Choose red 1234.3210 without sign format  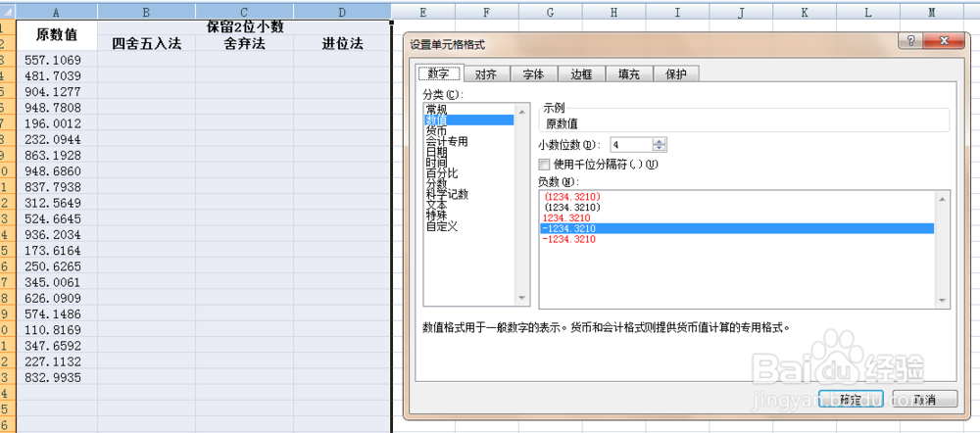(x=737, y=217)
